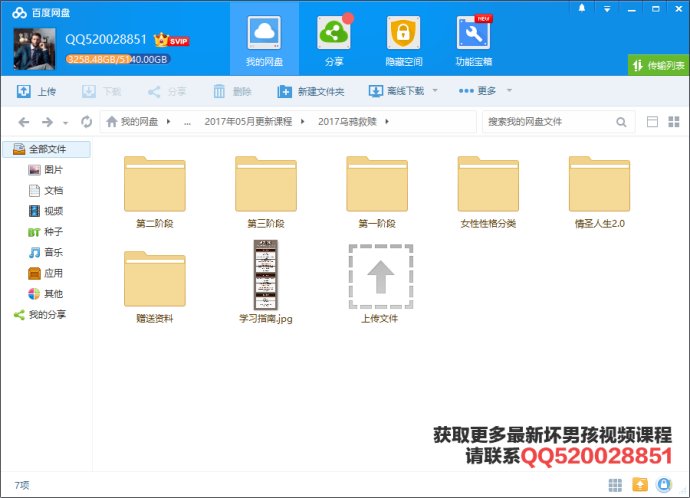Open the 传输列表 transfer list
This screenshot has height=498, width=690.
tap(658, 65)
